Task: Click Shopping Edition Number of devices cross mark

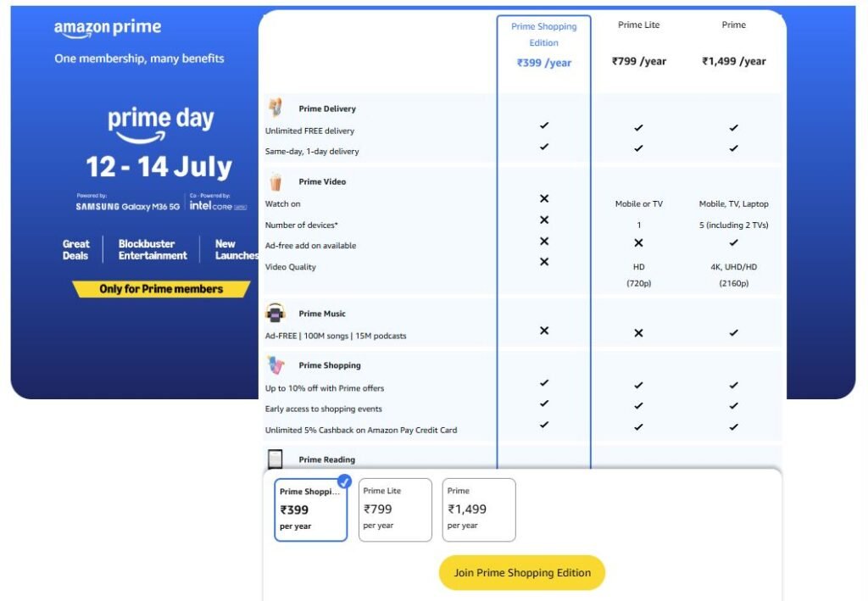Action: click(x=544, y=220)
